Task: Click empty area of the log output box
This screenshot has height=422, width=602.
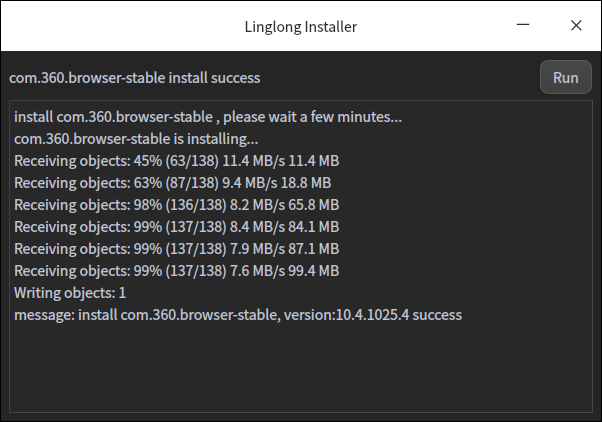Action: point(300,370)
